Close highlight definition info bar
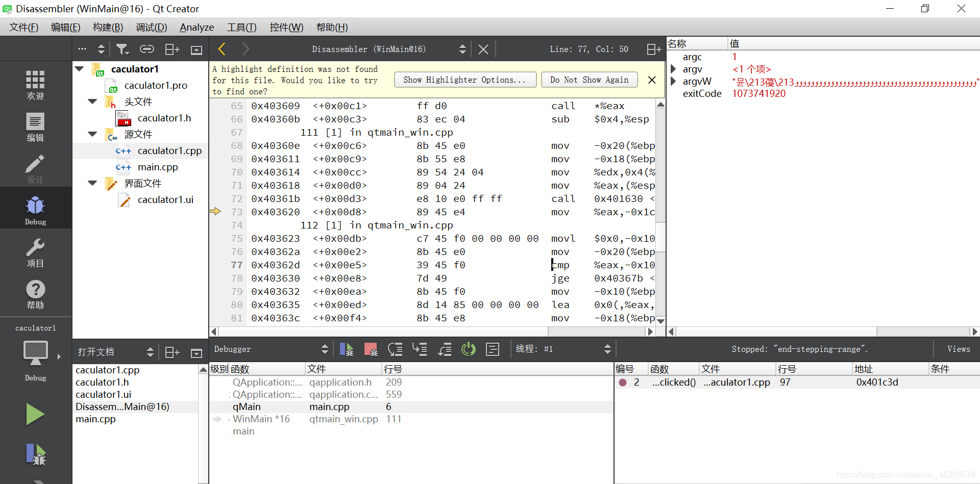The image size is (980, 484). point(652,80)
